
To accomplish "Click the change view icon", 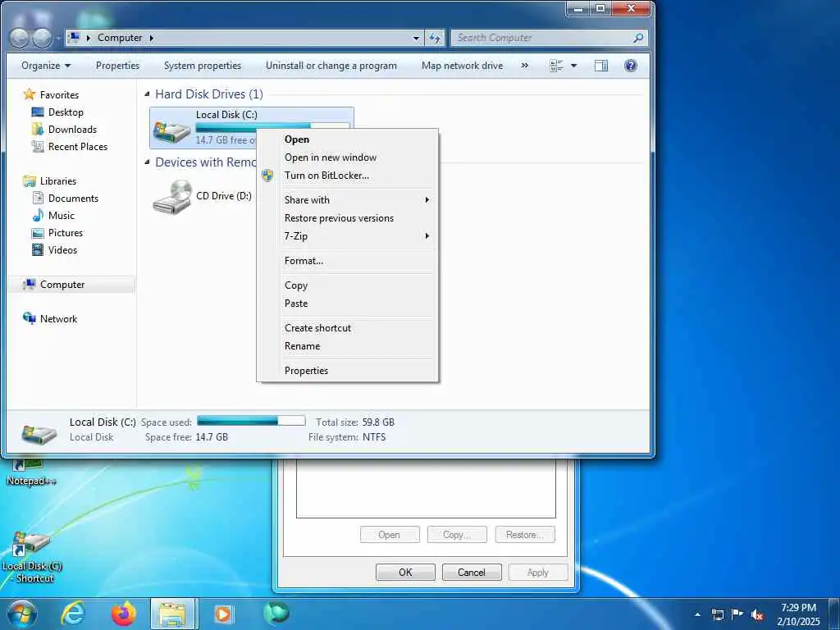I will pyautogui.click(x=557, y=66).
